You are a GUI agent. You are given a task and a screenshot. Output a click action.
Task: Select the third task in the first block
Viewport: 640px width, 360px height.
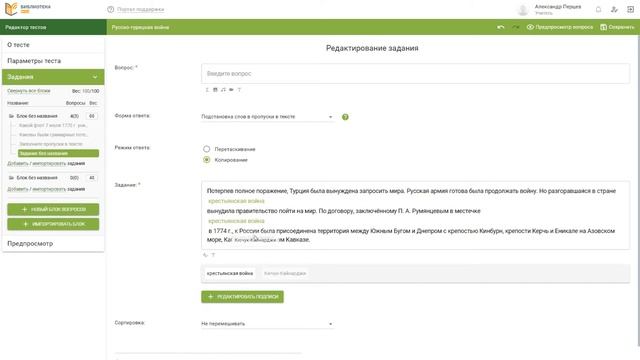pyautogui.click(x=51, y=144)
